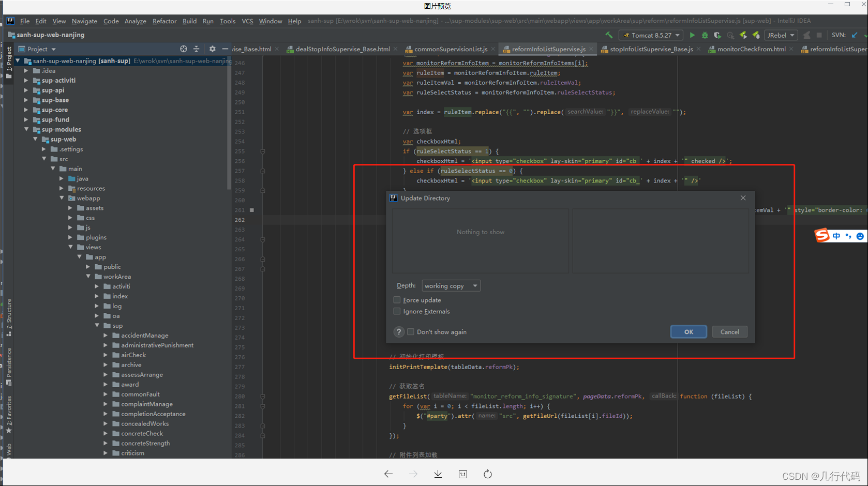This screenshot has width=868, height=486.
Task: Show image at 1:1 actual size
Action: coord(463,474)
